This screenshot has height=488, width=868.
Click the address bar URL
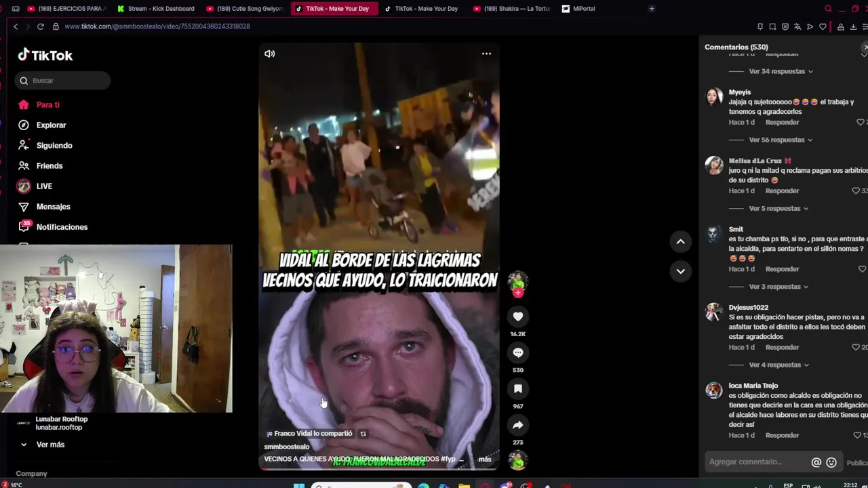pos(157,26)
